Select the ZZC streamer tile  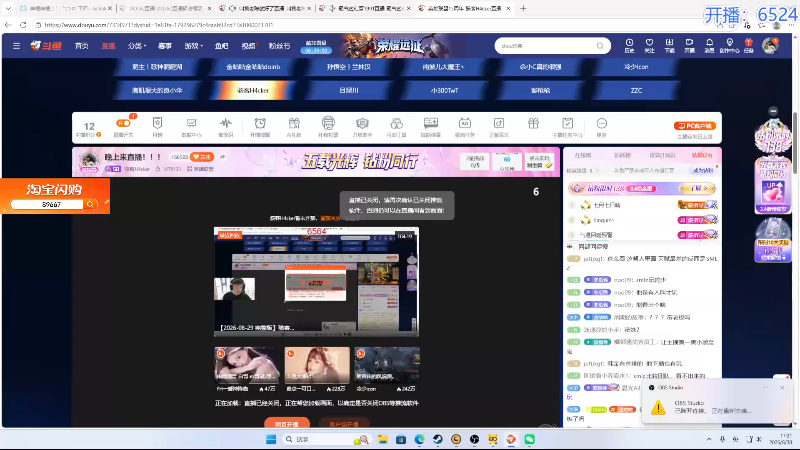(x=636, y=90)
